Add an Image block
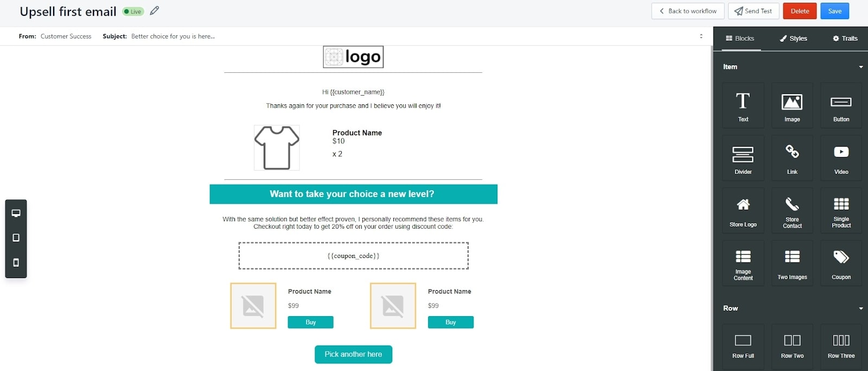This screenshot has width=868, height=371. click(x=792, y=105)
